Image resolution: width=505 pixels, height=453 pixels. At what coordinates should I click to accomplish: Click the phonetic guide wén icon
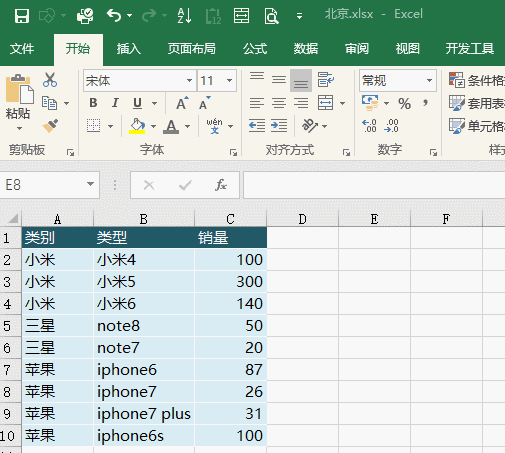click(x=214, y=126)
